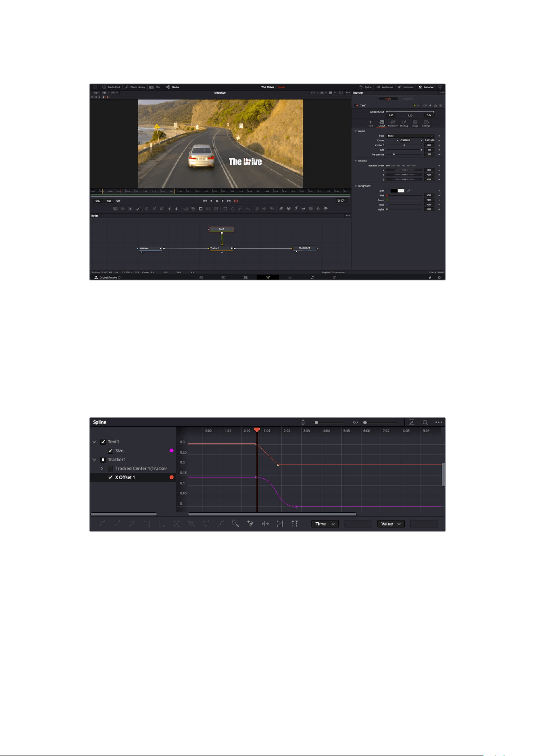This screenshot has height=756, width=535.
Task: Select the Tracker1 node
Action: coord(222,248)
